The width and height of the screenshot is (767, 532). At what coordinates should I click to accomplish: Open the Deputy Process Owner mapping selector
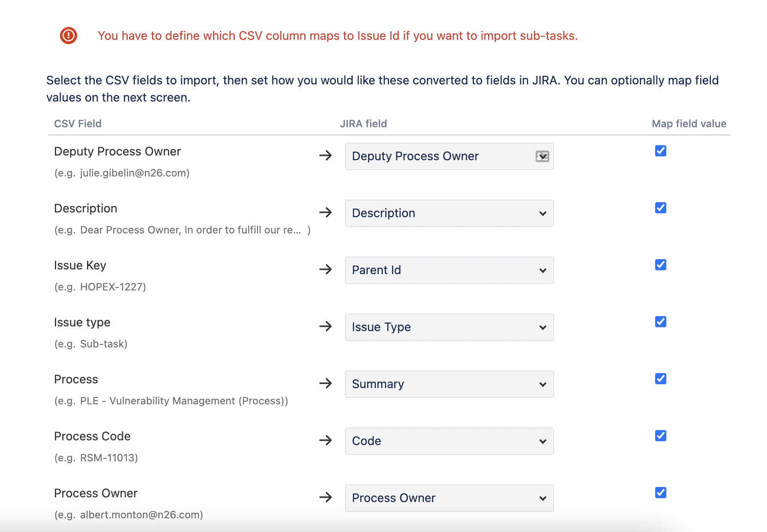[x=542, y=156]
